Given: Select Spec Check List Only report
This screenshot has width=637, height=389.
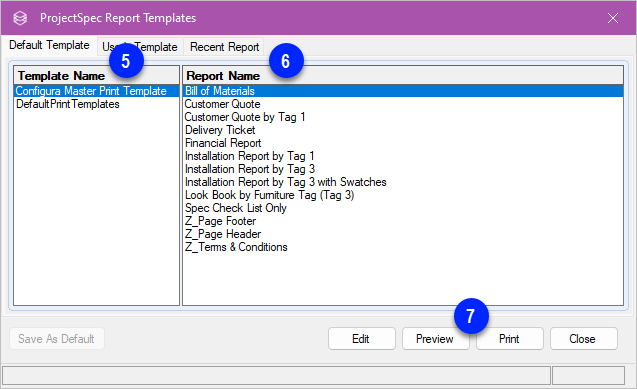Looking at the screenshot, I should click(x=403, y=208).
